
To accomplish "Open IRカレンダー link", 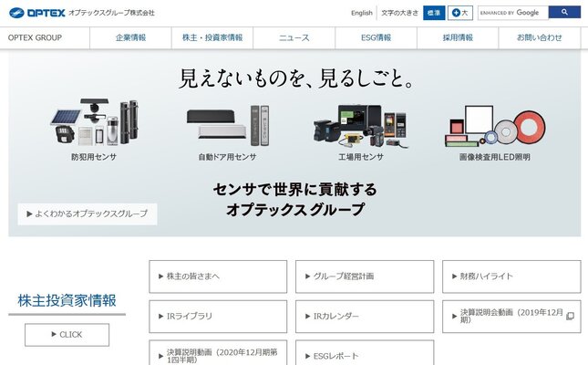I will coord(365,317).
